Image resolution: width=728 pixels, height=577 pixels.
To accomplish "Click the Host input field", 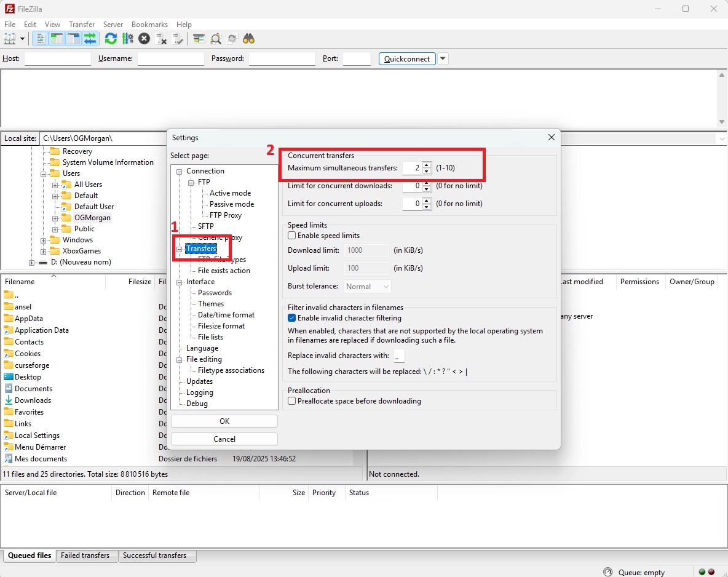I will (58, 58).
